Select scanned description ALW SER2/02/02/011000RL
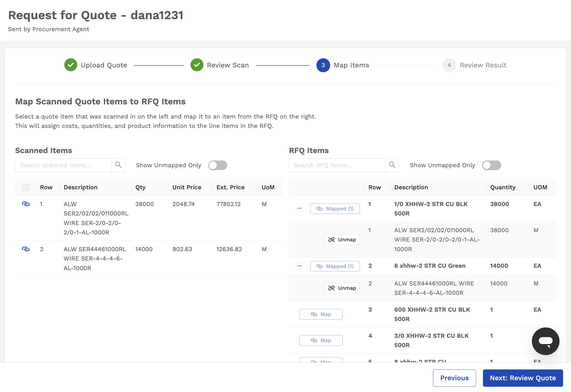Viewport: 571px width, 392px height. point(96,218)
